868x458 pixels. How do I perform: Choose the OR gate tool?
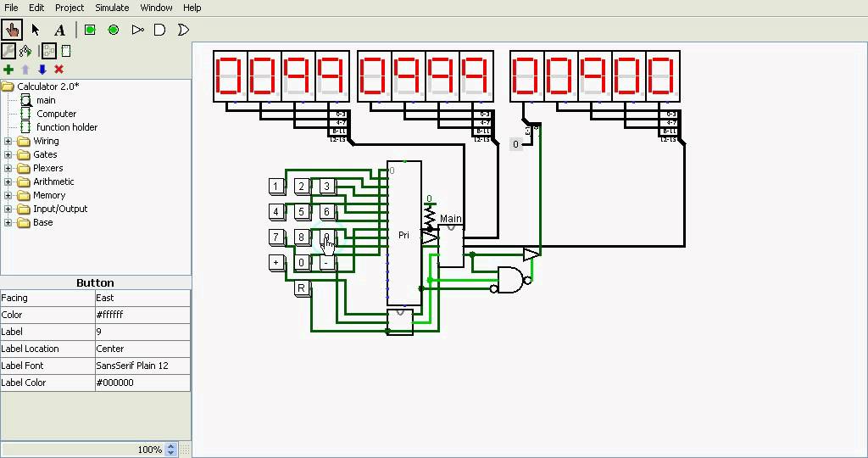pos(183,30)
